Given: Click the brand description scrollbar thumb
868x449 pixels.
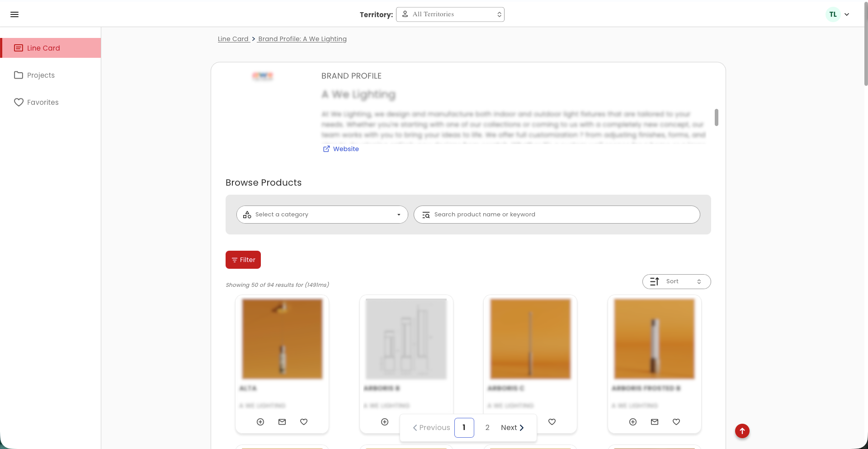Looking at the screenshot, I should coord(717,117).
